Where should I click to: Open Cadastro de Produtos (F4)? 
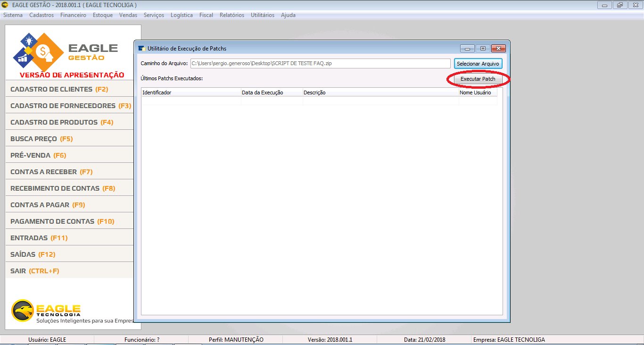(70, 122)
